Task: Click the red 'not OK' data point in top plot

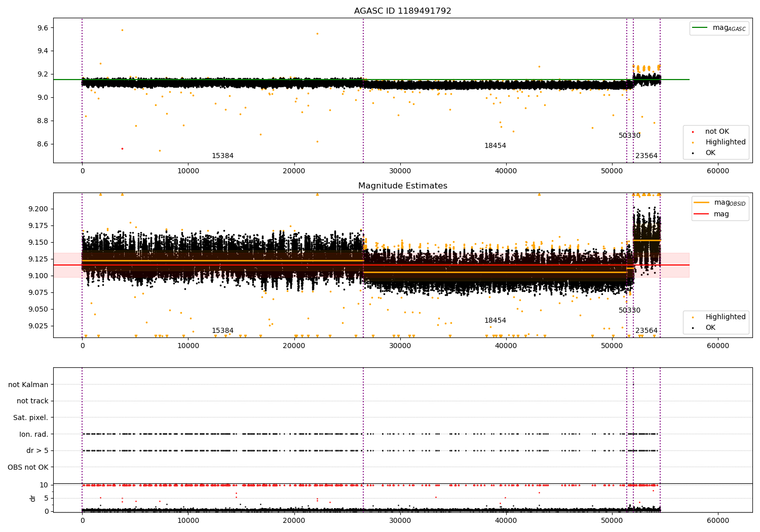Action: (x=122, y=148)
